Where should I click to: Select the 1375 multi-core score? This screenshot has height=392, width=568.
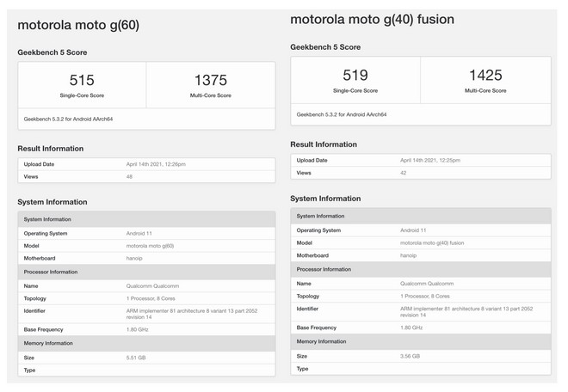click(x=211, y=80)
